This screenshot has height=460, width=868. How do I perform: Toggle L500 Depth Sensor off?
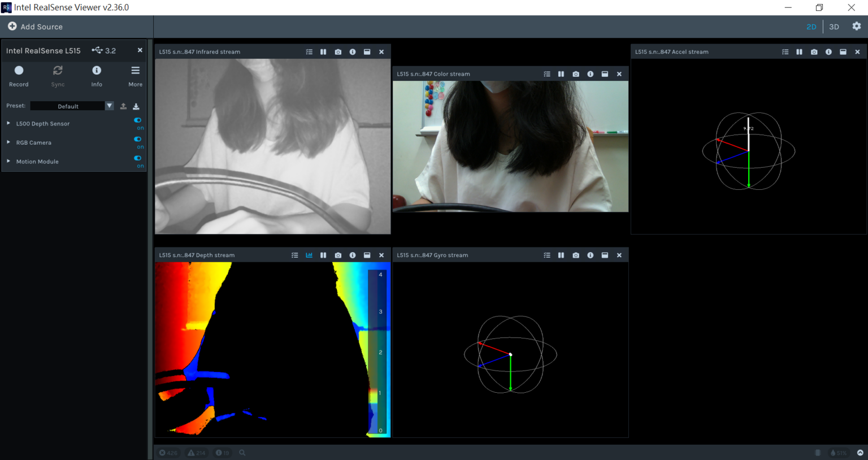tap(138, 120)
